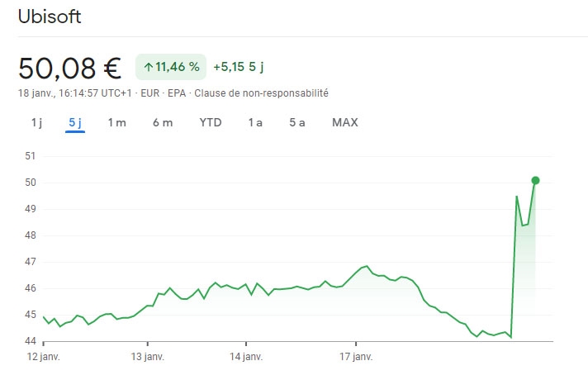Viewport: 588px width, 375px height.
Task: Show the 1m chart range
Action: pos(116,123)
